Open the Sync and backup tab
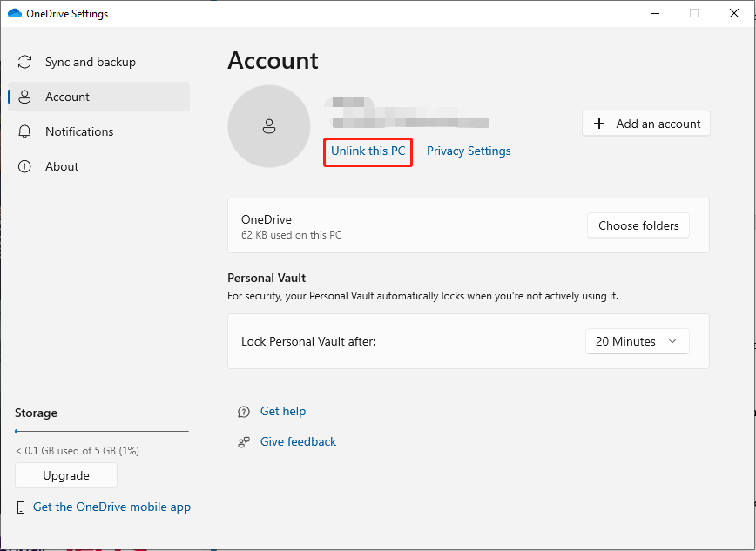Screen dimensions: 756x551 (x=91, y=63)
